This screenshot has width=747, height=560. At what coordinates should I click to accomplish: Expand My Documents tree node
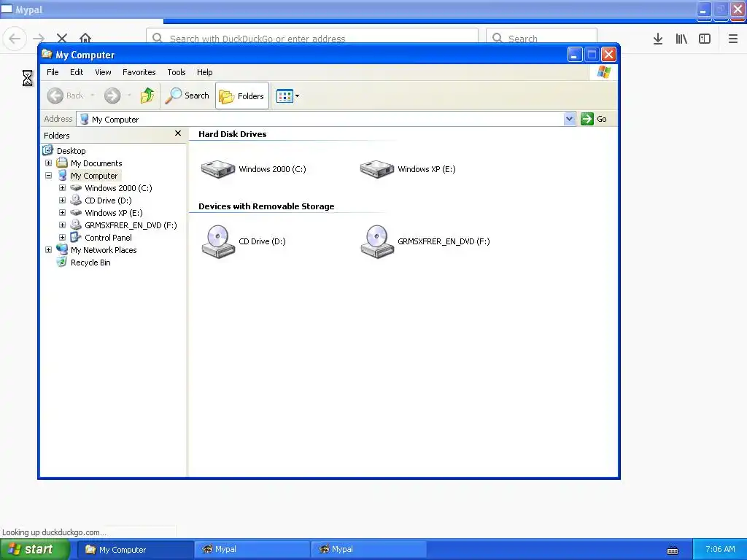49,163
